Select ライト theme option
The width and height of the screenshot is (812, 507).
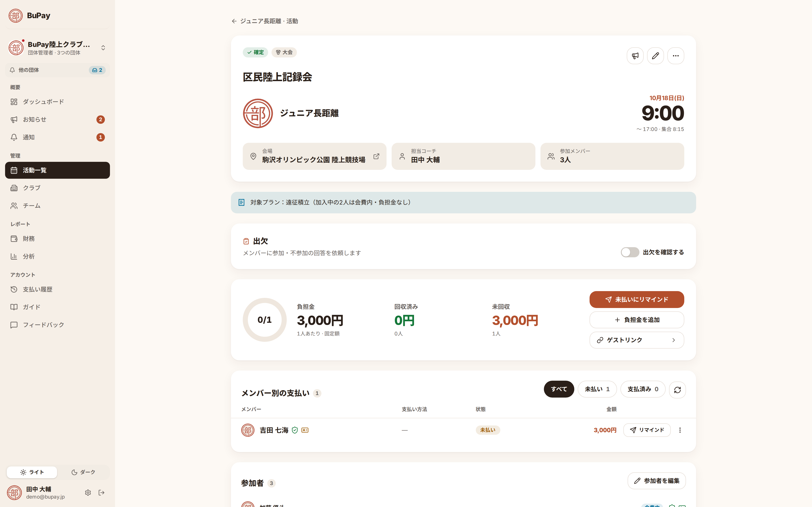32,472
